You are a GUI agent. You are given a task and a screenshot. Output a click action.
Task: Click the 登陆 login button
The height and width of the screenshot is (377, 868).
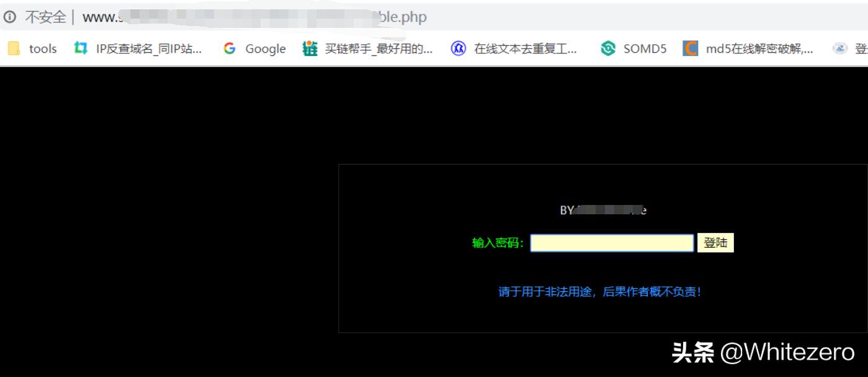(x=717, y=242)
